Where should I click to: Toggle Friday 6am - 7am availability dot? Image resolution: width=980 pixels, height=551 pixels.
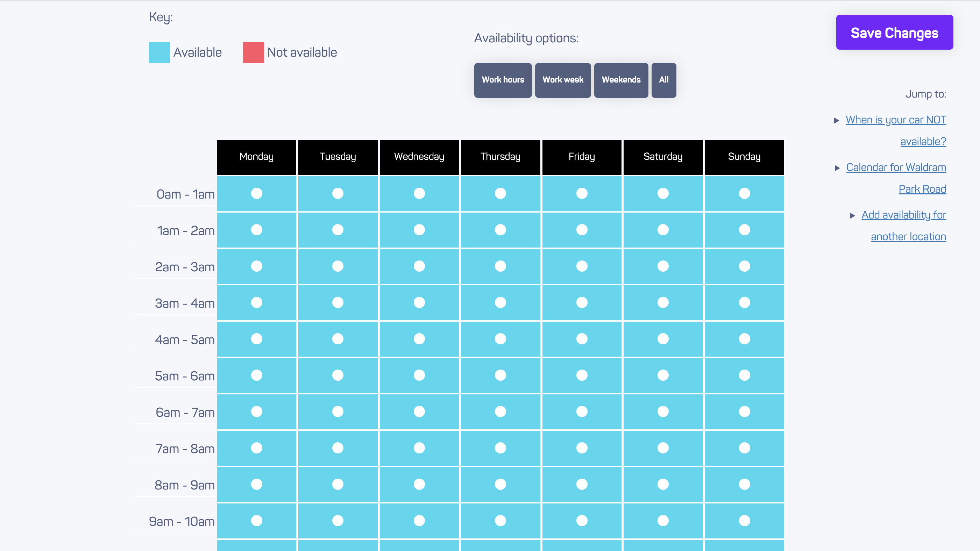point(582,412)
